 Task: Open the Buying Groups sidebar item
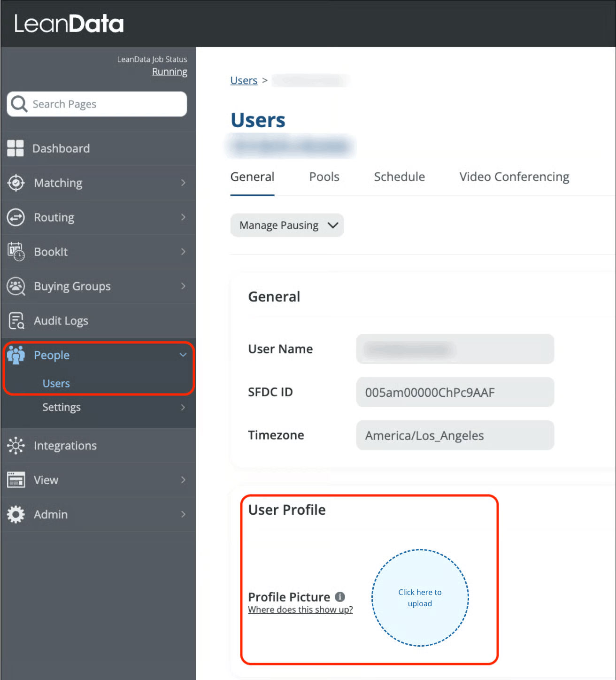click(98, 286)
